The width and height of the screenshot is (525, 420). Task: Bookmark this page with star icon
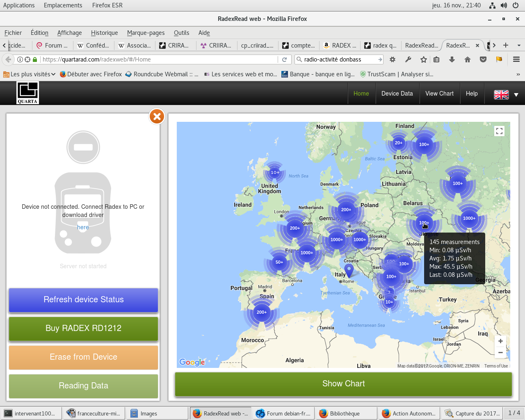click(424, 59)
